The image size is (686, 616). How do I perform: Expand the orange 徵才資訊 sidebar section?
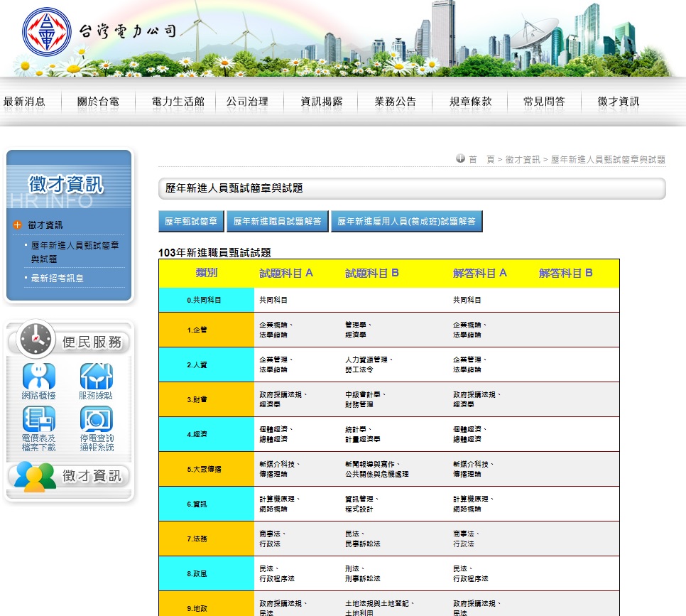click(17, 225)
